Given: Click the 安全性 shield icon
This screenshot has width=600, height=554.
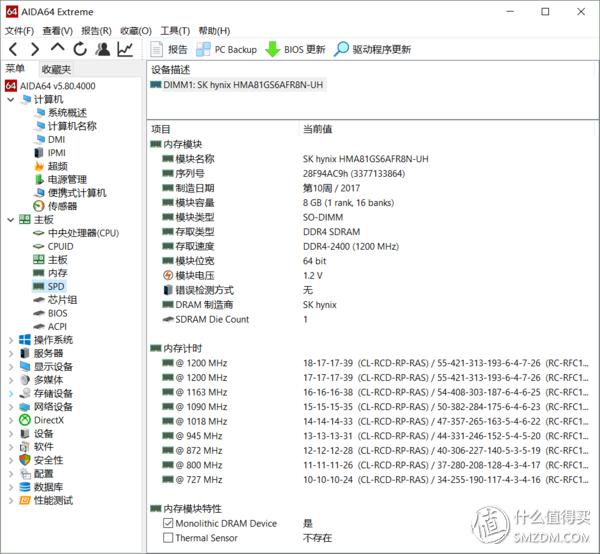Looking at the screenshot, I should click(x=25, y=460).
